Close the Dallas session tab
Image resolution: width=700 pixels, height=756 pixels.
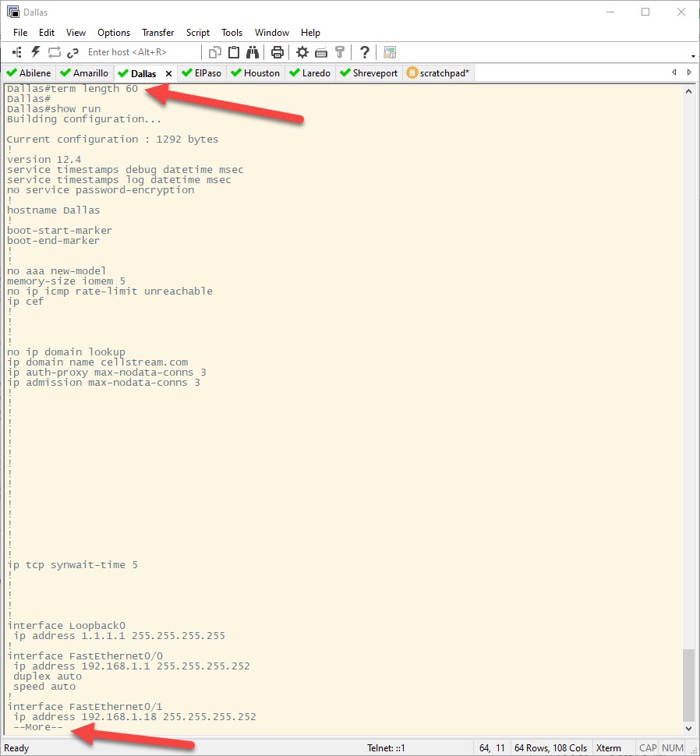pyautogui.click(x=168, y=73)
